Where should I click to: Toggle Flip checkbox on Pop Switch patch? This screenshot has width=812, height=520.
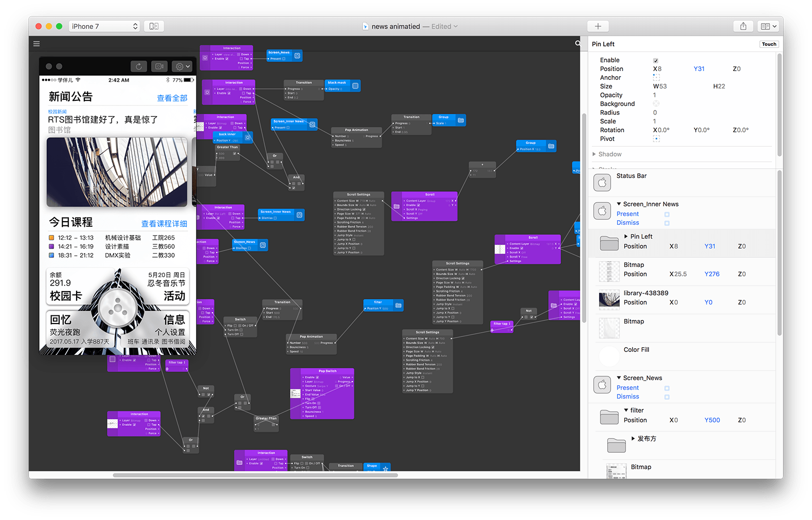[x=313, y=399]
